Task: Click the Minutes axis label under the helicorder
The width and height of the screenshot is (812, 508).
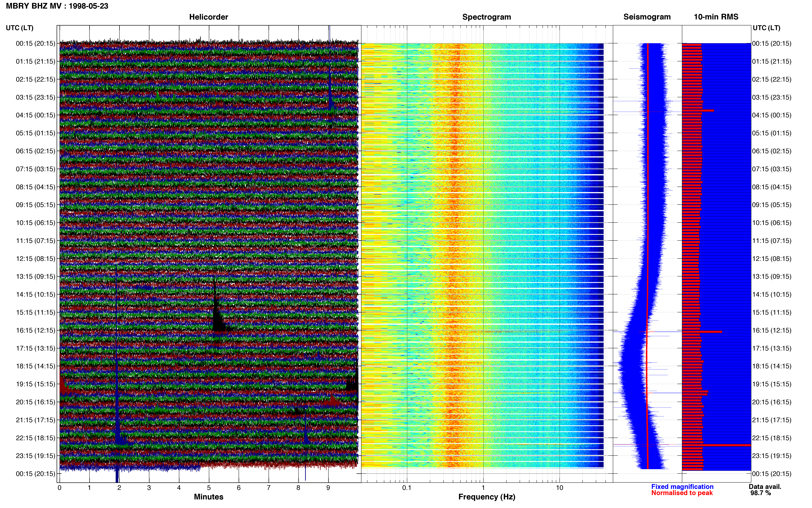Action: 209,497
